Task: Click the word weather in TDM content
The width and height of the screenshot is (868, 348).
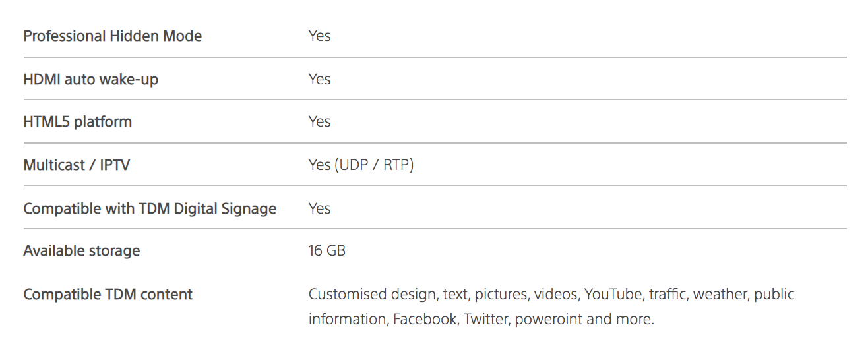Action: (720, 294)
